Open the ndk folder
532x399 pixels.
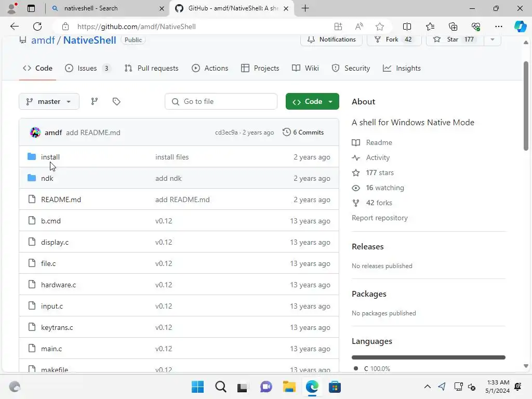point(47,179)
